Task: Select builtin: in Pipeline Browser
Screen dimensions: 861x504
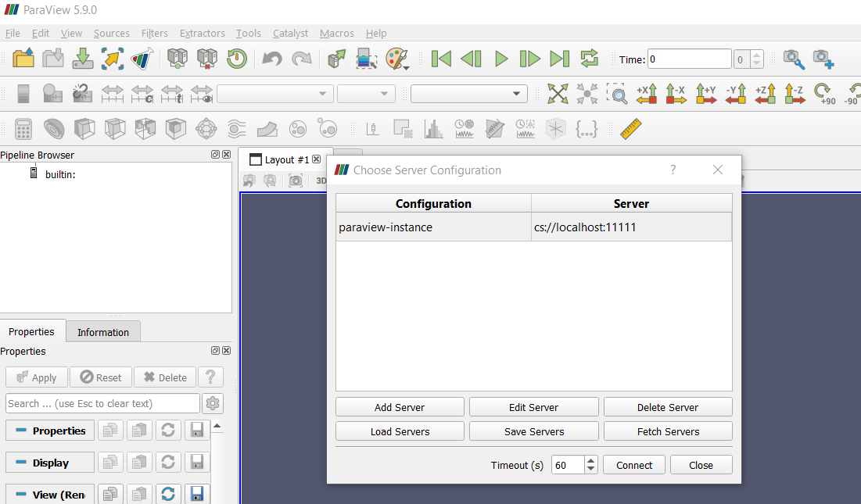Action: [60, 174]
